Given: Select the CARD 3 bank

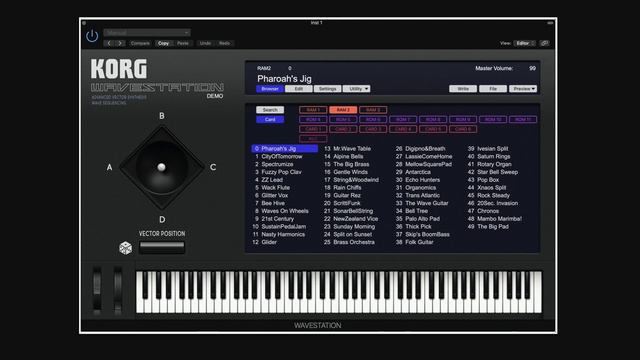Looking at the screenshot, I should 373,129.
